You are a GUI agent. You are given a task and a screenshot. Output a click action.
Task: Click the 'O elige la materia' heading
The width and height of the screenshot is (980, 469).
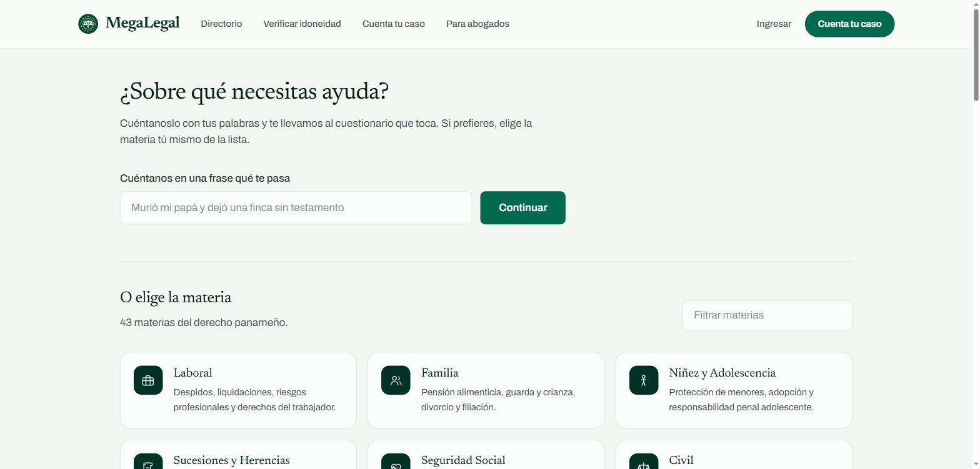point(176,298)
